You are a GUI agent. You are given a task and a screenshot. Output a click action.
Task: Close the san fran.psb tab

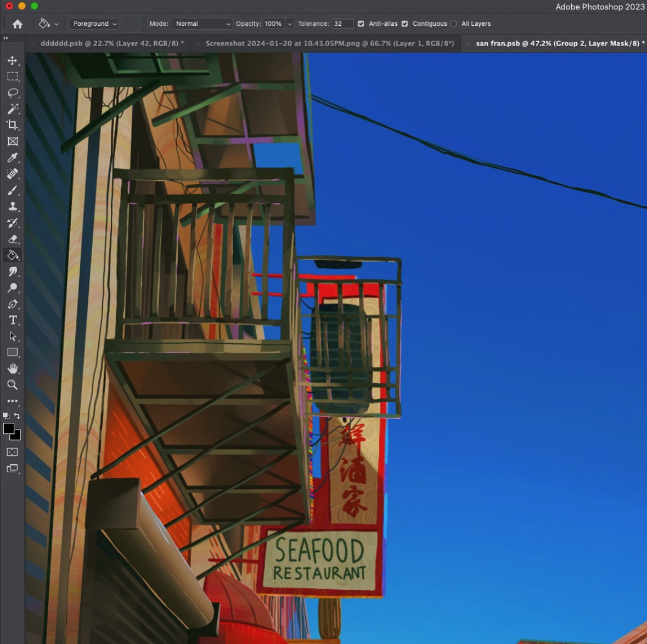[x=468, y=43]
